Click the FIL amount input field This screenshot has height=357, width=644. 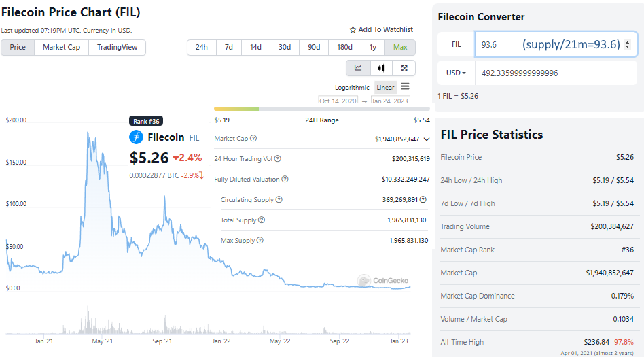[556, 44]
